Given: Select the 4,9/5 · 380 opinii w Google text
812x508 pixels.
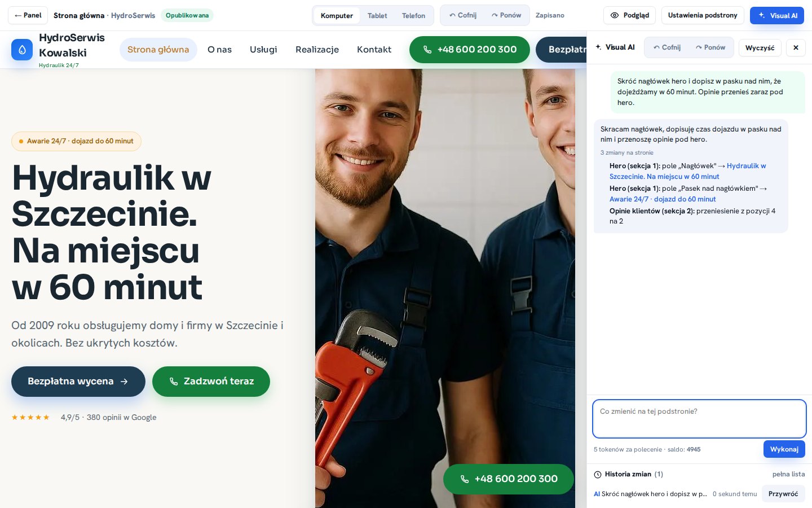Looking at the screenshot, I should pyautogui.click(x=108, y=417).
